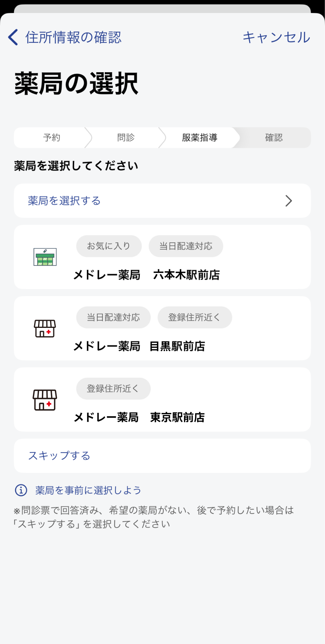325x644 pixels.
Task: Tap 登録住所近く tag on 東京駅前店
Action: [x=113, y=389]
